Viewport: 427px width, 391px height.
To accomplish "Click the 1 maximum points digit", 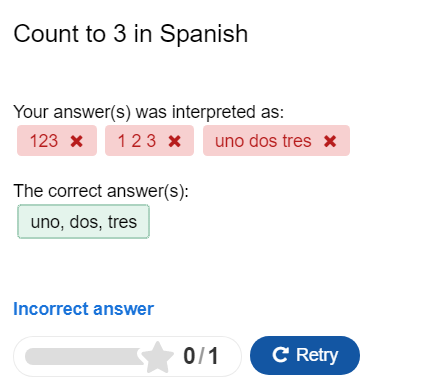I will pos(213,356).
